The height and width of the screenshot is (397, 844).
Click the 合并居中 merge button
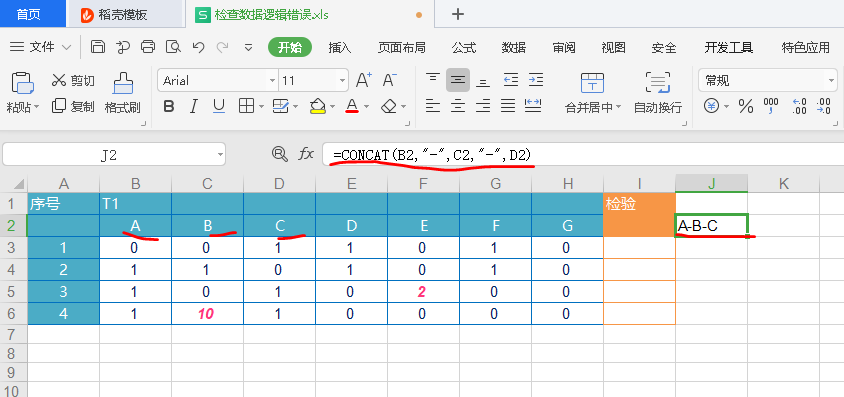point(592,93)
